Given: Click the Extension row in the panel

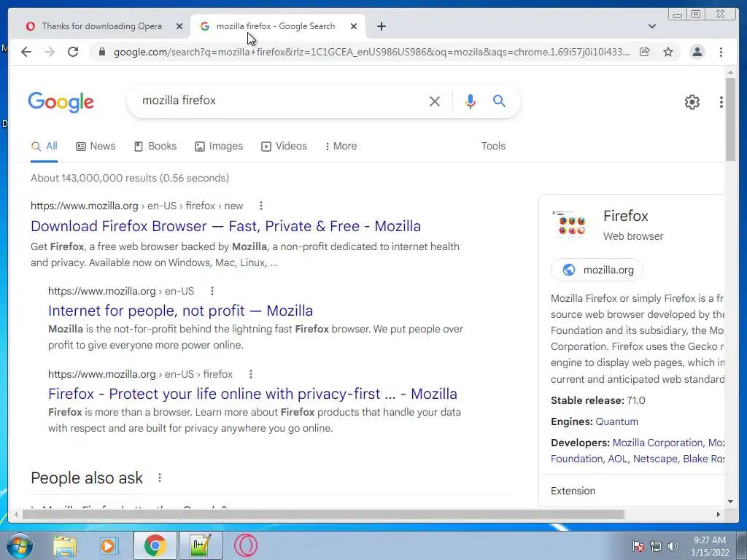Looking at the screenshot, I should click(x=631, y=491).
